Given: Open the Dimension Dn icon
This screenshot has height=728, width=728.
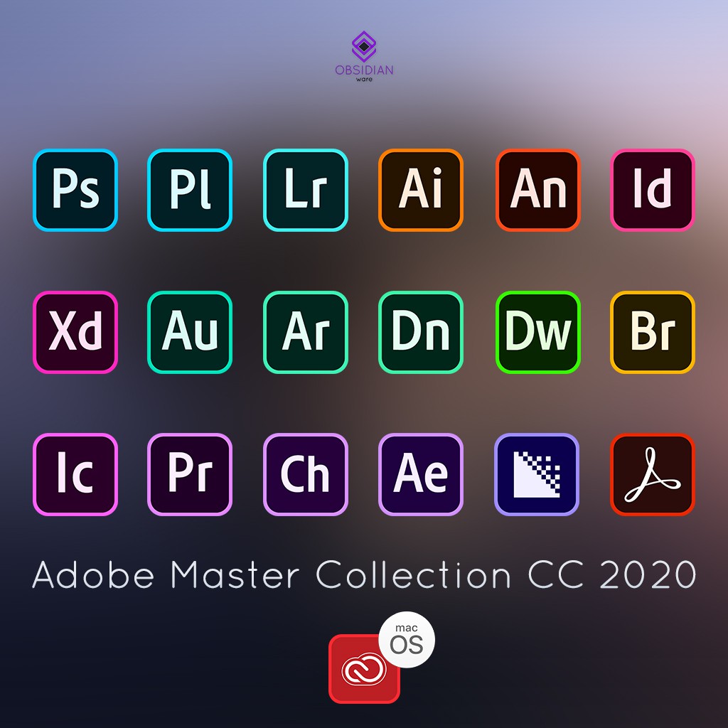Looking at the screenshot, I should [421, 332].
